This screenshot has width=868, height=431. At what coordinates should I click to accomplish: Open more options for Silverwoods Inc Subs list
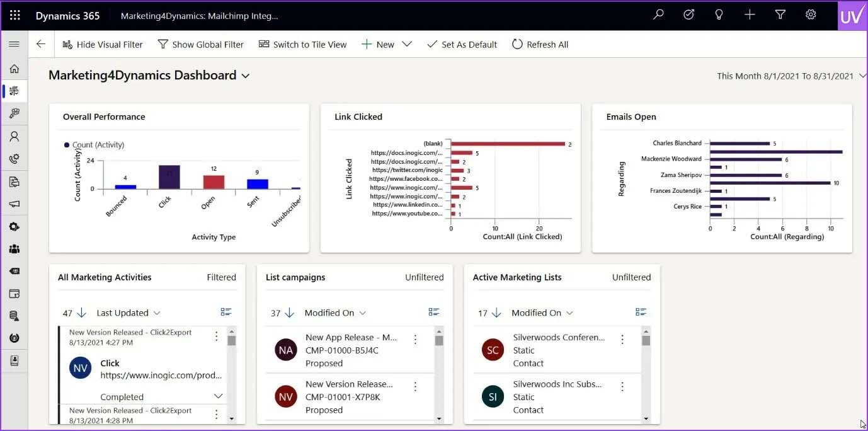622,386
